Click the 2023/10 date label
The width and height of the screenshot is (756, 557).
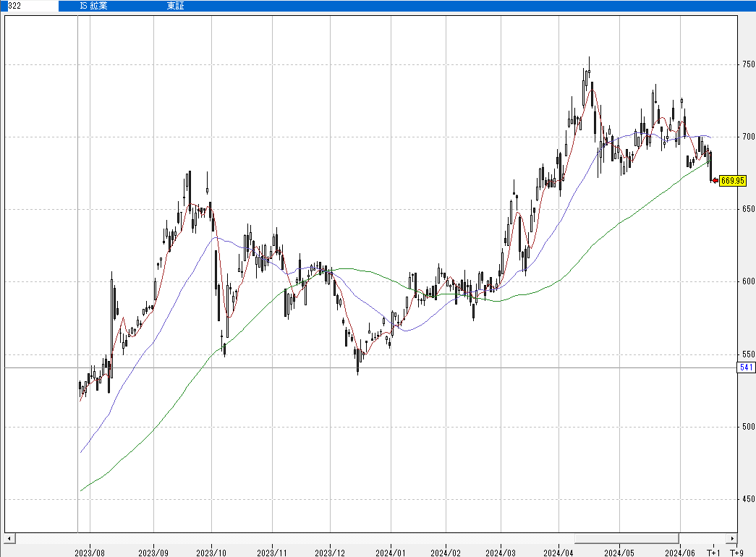(x=211, y=553)
